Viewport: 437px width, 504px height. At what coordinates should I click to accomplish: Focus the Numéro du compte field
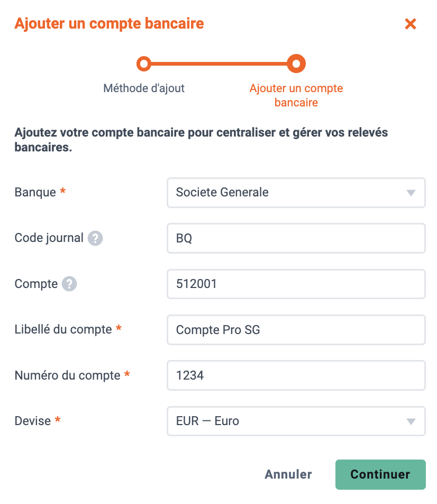point(296,375)
